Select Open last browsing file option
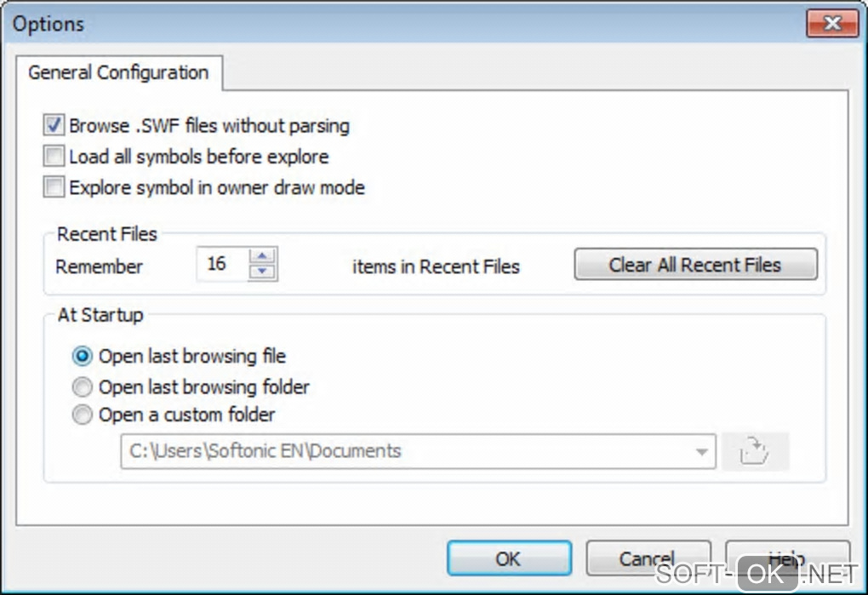The image size is (868, 595). pyautogui.click(x=83, y=356)
